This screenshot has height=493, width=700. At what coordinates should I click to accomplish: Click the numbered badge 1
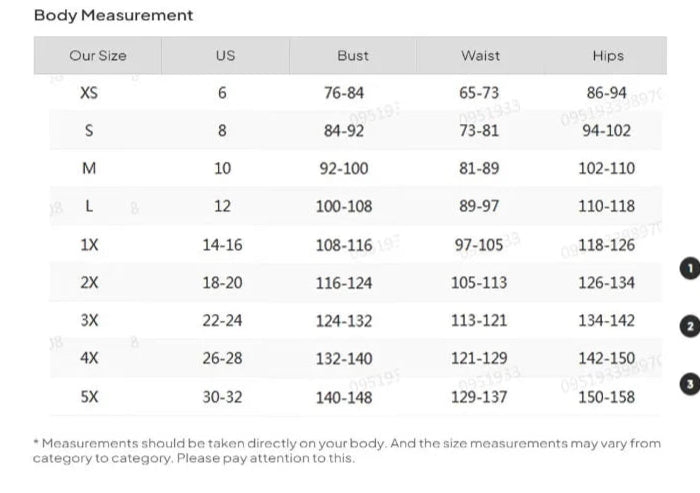tap(688, 268)
